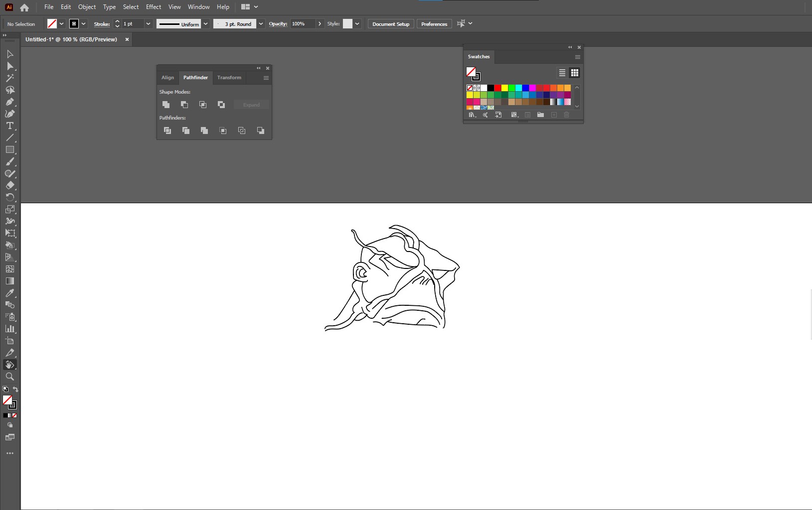Open the File menu
The image size is (812, 510).
click(49, 7)
